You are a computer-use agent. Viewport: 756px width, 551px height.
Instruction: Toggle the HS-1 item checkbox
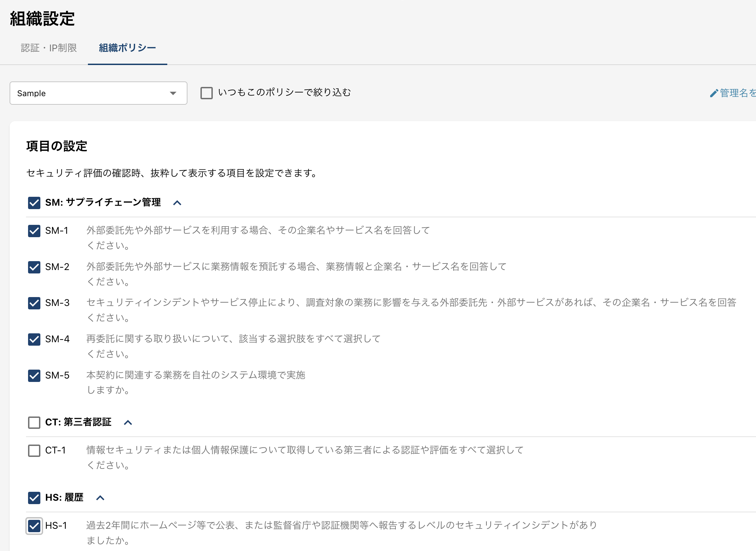pos(34,526)
